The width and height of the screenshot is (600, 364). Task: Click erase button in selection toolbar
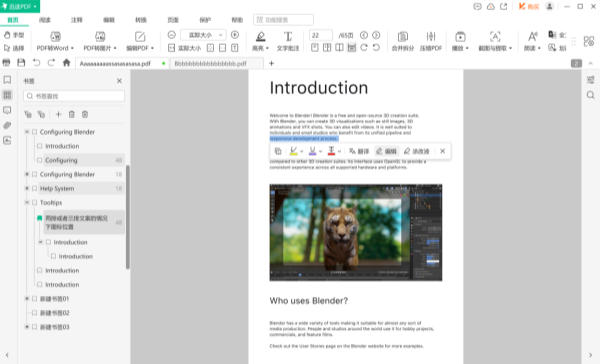click(417, 151)
